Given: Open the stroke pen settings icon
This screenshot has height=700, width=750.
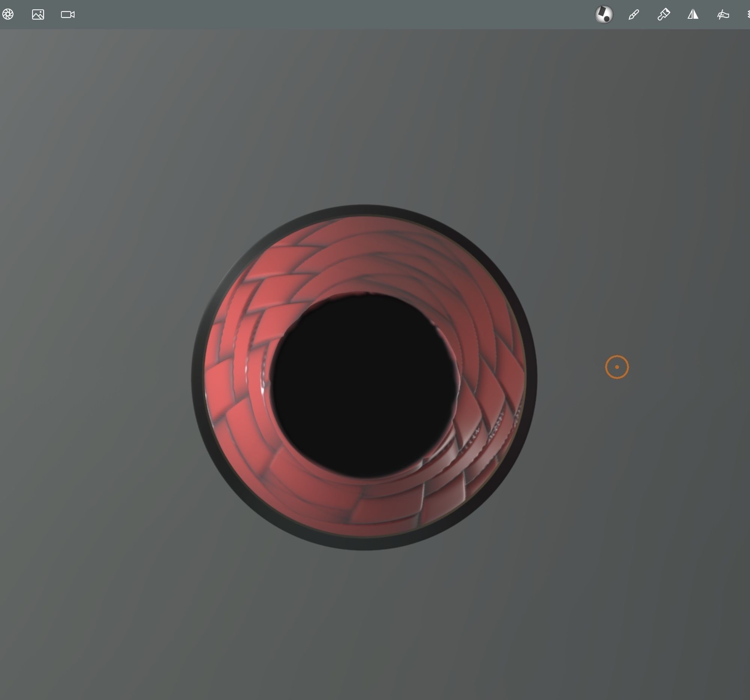Looking at the screenshot, I should tap(634, 14).
